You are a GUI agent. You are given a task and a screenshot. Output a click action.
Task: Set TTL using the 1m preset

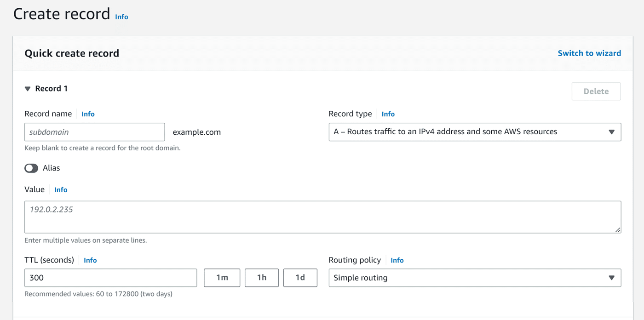tap(222, 278)
